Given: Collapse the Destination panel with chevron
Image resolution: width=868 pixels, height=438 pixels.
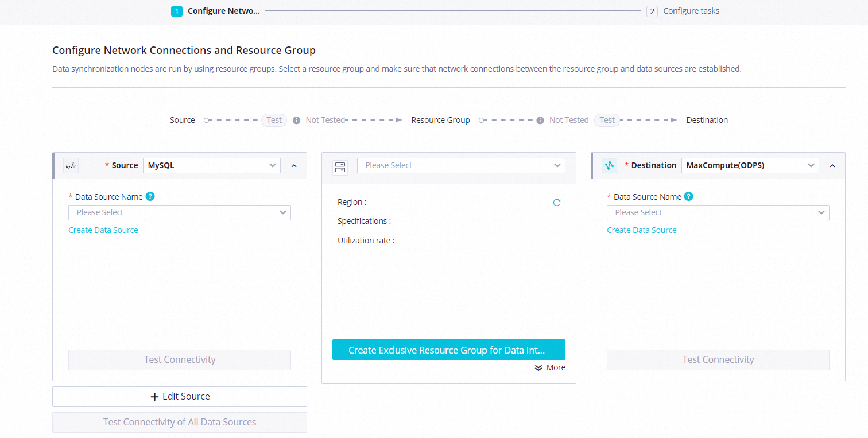Looking at the screenshot, I should pos(832,166).
